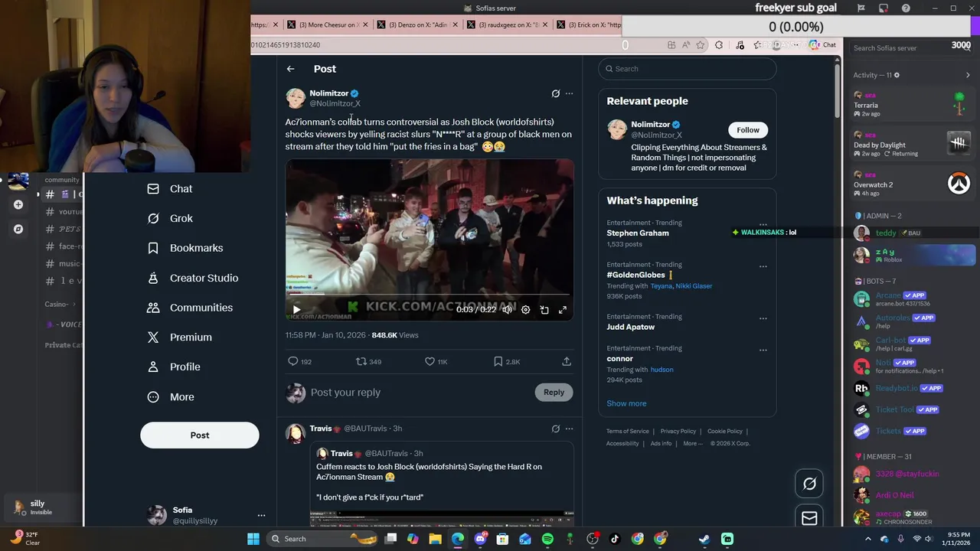
Task: Mute the video volume icon
Action: click(x=507, y=310)
